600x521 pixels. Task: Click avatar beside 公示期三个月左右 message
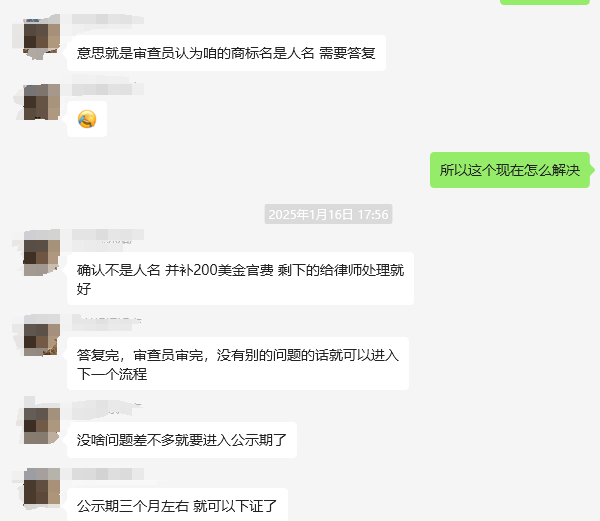pos(42,486)
